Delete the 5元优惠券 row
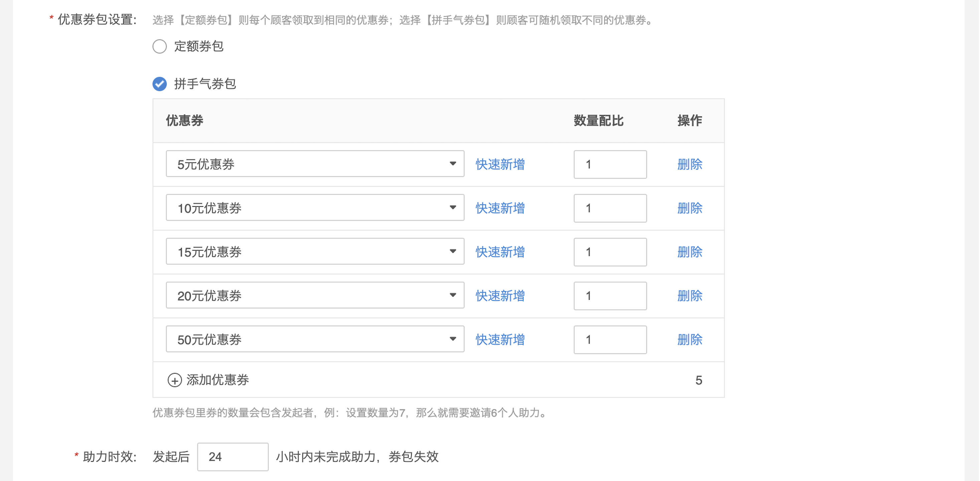This screenshot has width=980, height=481. pyautogui.click(x=689, y=164)
